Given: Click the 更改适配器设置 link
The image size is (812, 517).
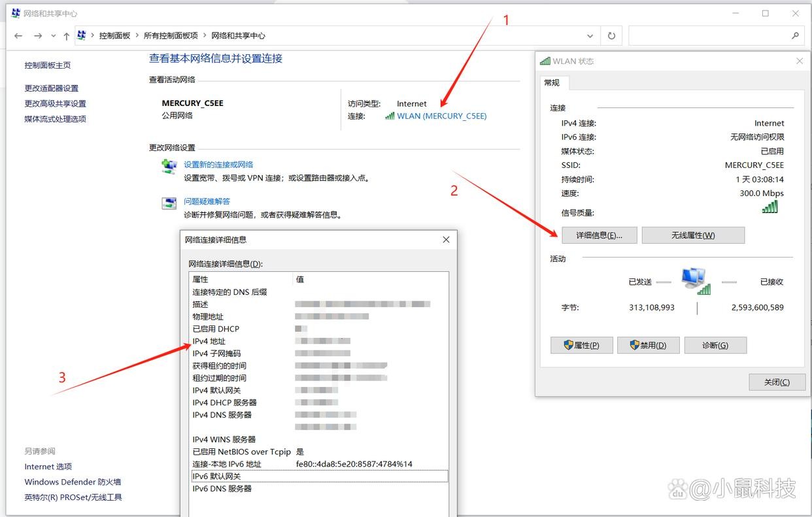Looking at the screenshot, I should tap(52, 88).
